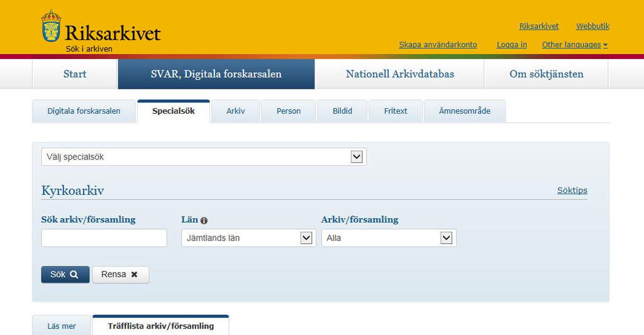Click the Sök search button
Viewport: 644px width, 335px height.
point(65,275)
